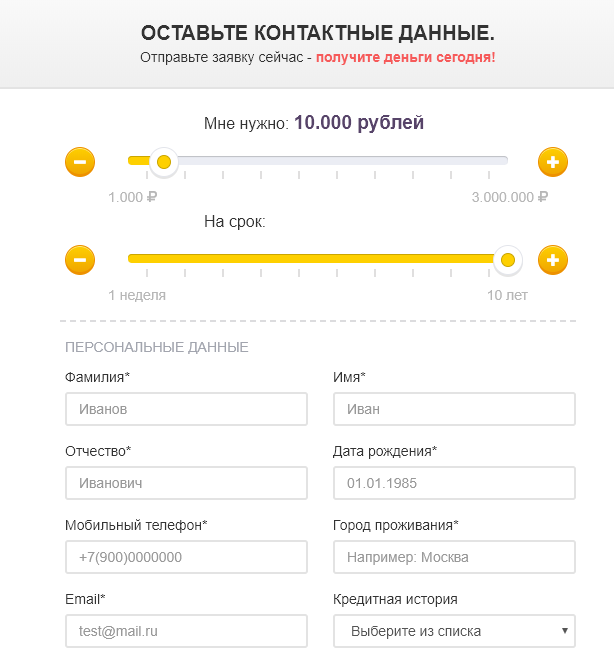The image size is (614, 649).
Task: Click the middle of the loan amount track
Action: pos(318,161)
